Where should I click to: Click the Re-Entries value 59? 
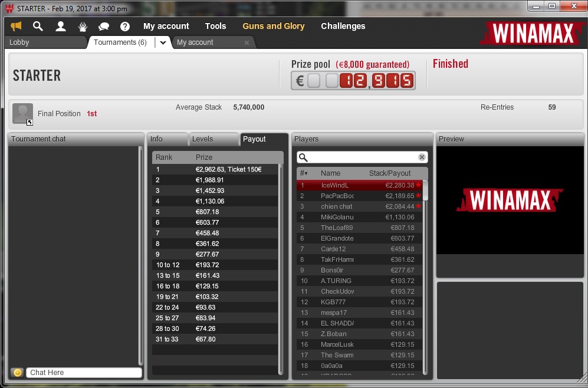(551, 107)
